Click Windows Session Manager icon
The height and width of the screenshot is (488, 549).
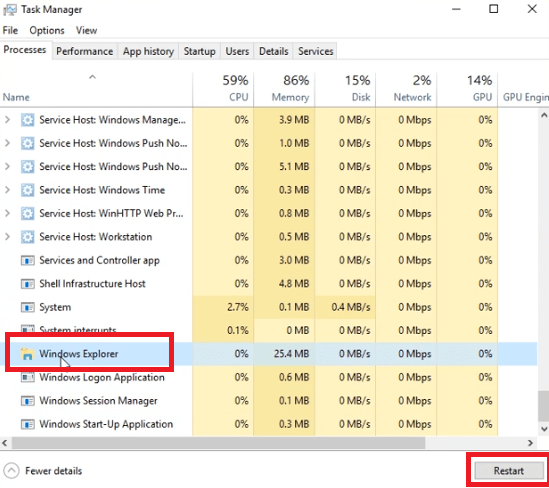(27, 401)
